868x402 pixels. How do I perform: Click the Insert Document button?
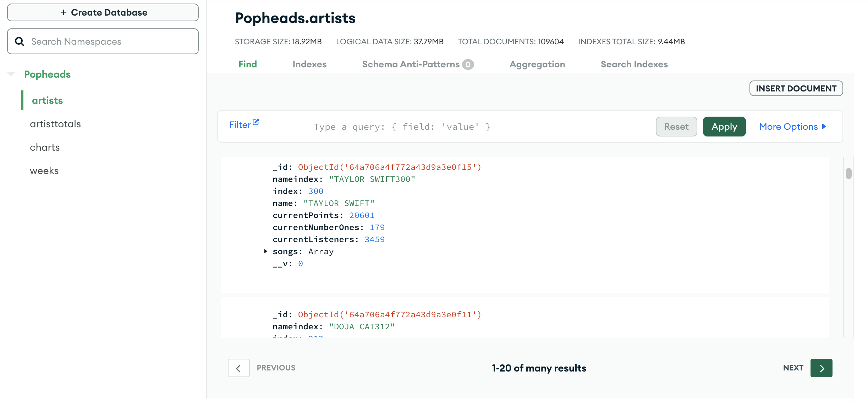(x=796, y=88)
